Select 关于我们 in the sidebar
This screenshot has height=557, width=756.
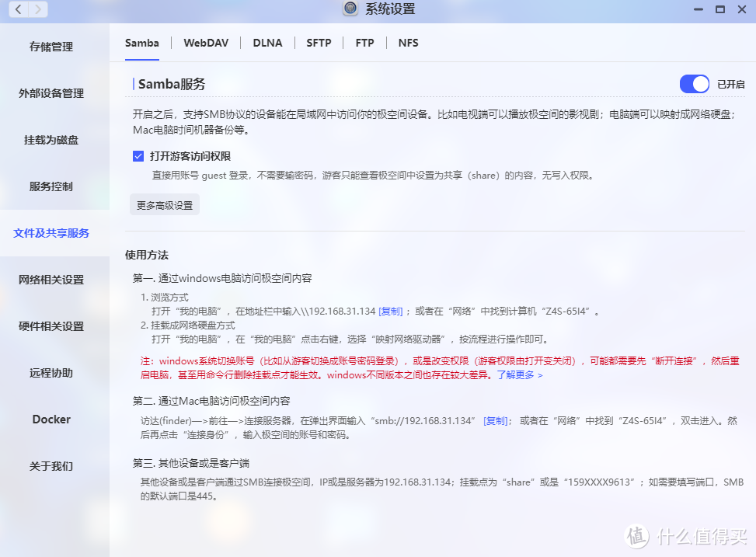51,466
